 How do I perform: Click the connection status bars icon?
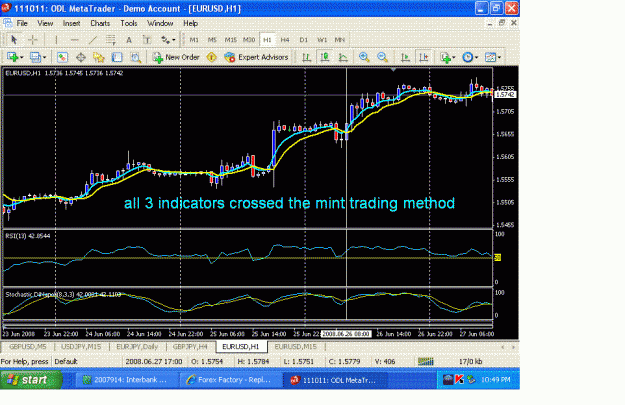point(426,361)
